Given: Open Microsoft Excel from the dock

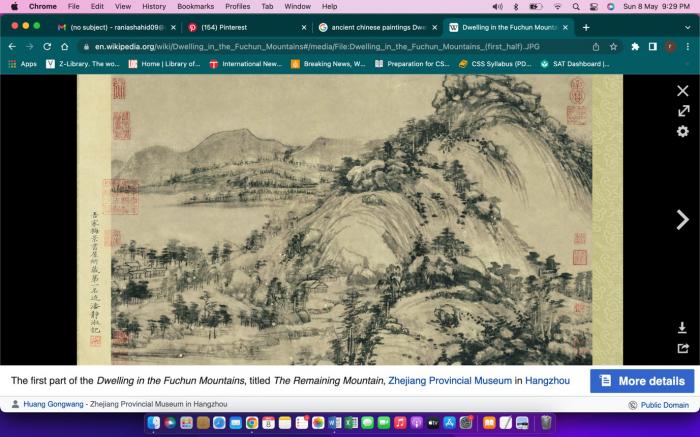Looking at the screenshot, I should click(351, 422).
